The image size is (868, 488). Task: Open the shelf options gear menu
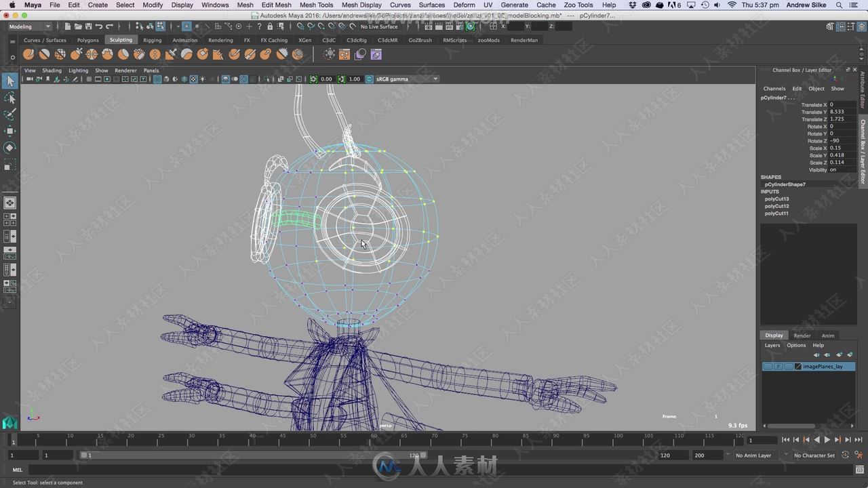[12, 57]
